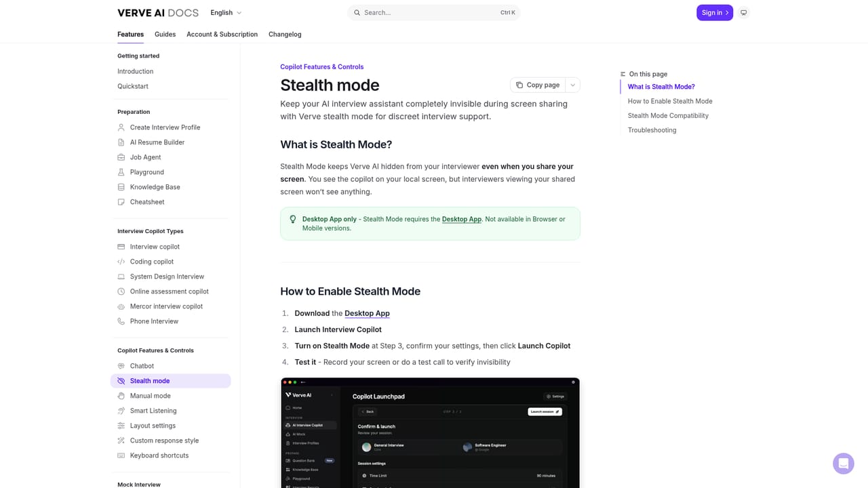
Task: Open the Copilot Launchpad screenshot image
Action: click(x=430, y=432)
